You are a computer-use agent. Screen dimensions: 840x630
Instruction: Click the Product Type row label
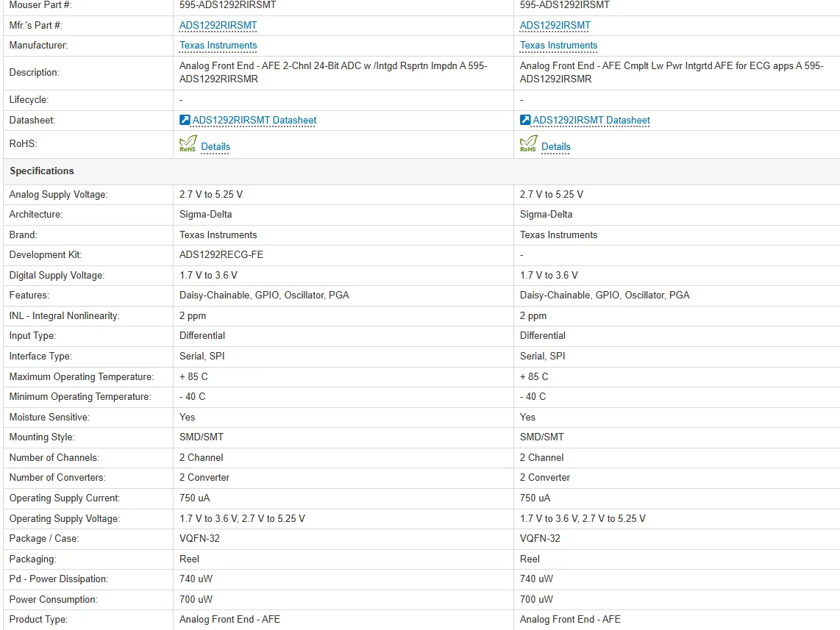tap(38, 619)
